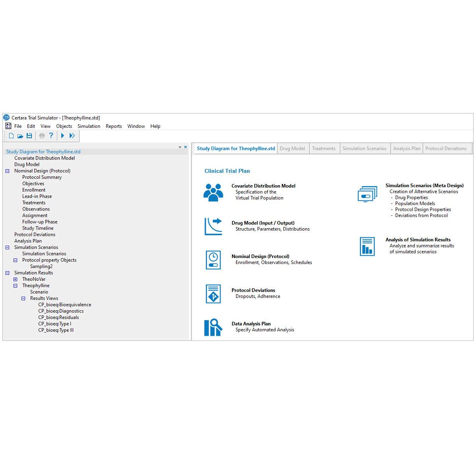Collapse the Simulation Scenarios tree node

tap(7, 247)
